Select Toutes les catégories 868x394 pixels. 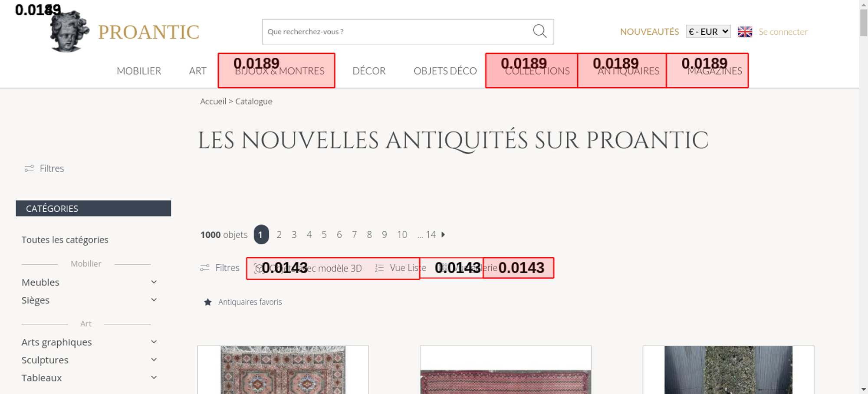(x=65, y=240)
